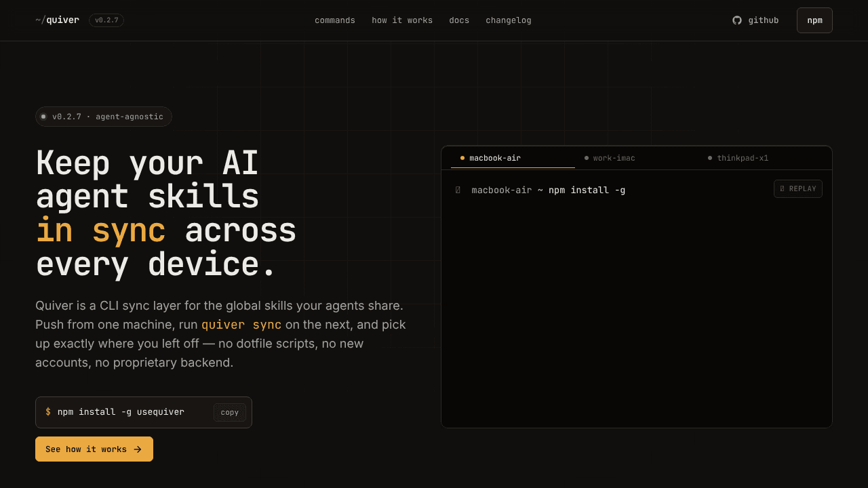The width and height of the screenshot is (868, 488).
Task: Click the v0.2.7 version badge in header
Action: coord(106,20)
